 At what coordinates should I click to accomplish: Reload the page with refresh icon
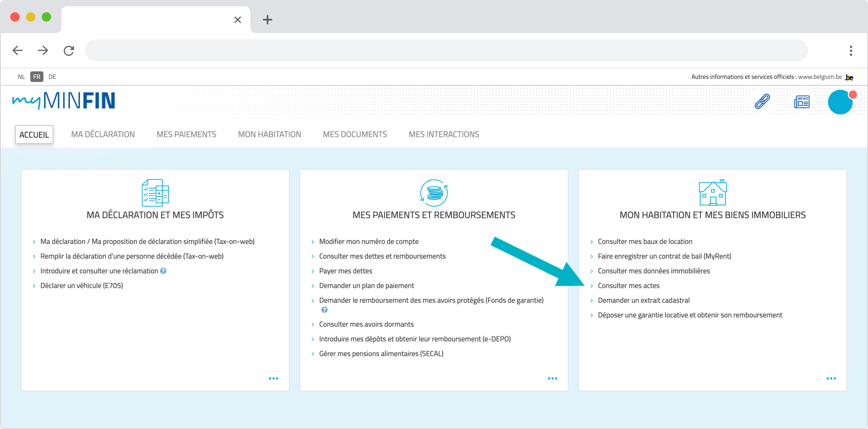tap(69, 50)
